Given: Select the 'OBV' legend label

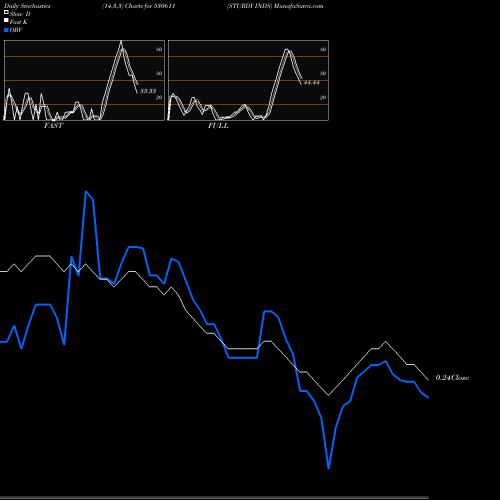Looking at the screenshot, I should (16, 30).
